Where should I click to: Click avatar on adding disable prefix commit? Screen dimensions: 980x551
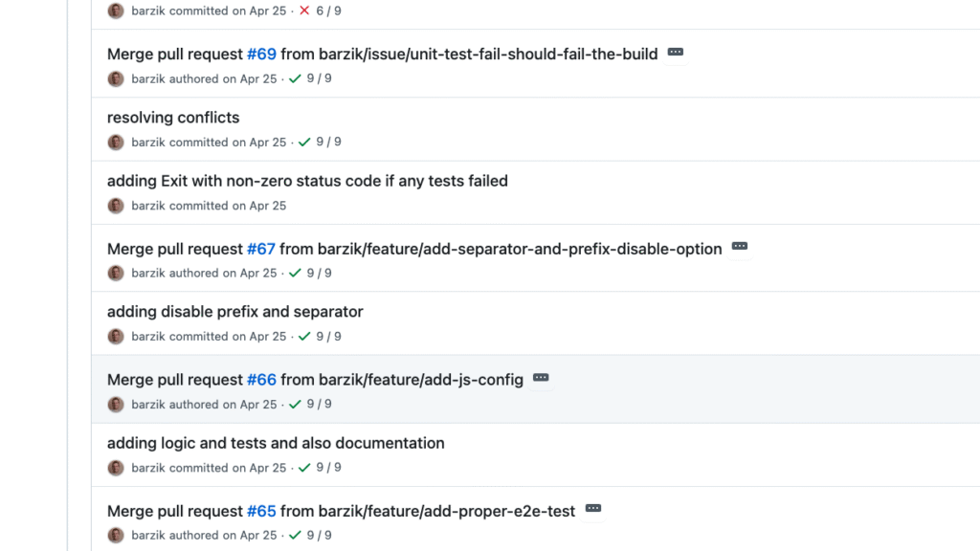tap(115, 337)
